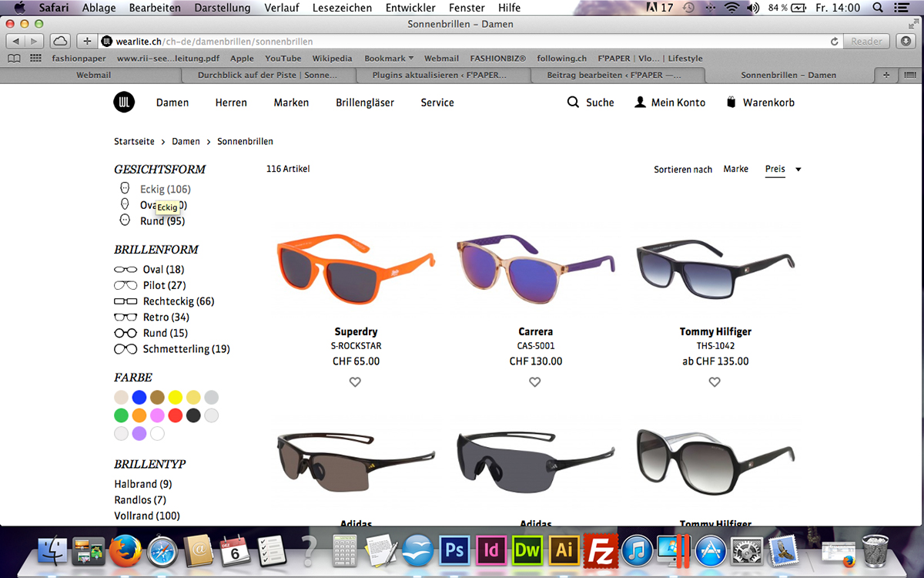Launch Illustrator from the dock
This screenshot has width=924, height=578.
pos(564,549)
